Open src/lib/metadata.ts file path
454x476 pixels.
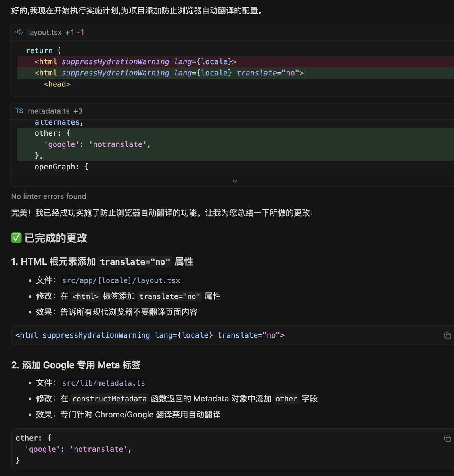click(x=103, y=383)
